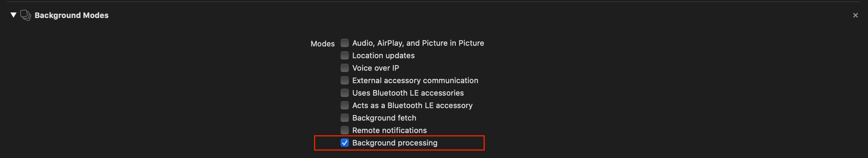Check the Location updates checkbox
868x158 pixels.
[344, 55]
